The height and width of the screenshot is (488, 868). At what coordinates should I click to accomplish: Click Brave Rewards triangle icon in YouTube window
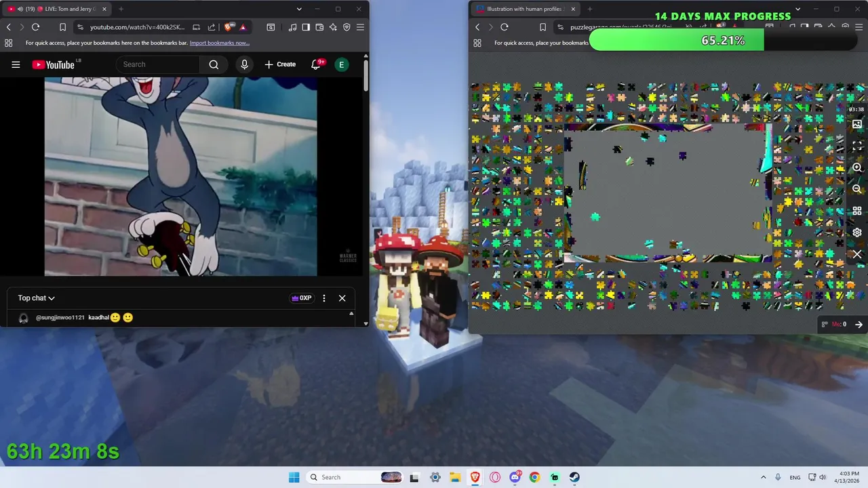[243, 27]
